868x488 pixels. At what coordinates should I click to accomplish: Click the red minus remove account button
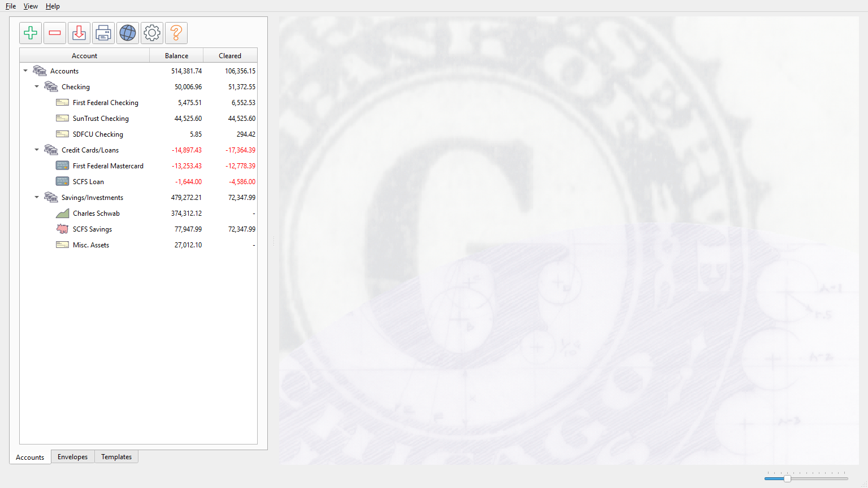pos(55,33)
